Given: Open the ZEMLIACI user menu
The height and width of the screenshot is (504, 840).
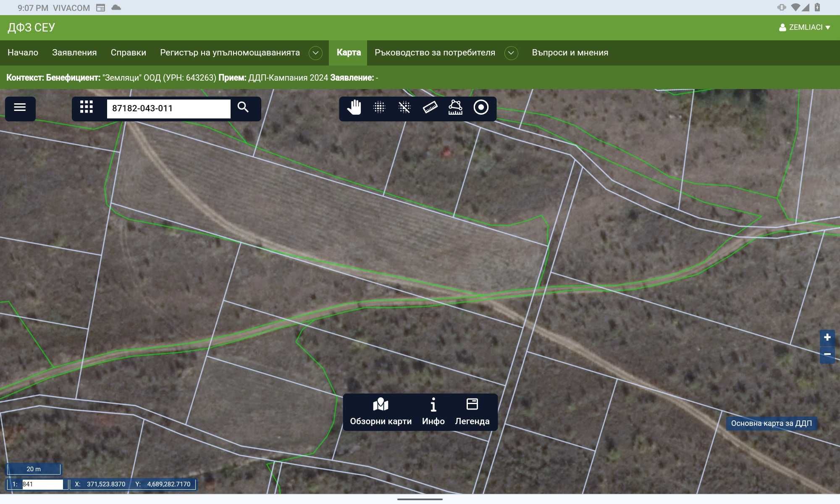Looking at the screenshot, I should (x=804, y=27).
